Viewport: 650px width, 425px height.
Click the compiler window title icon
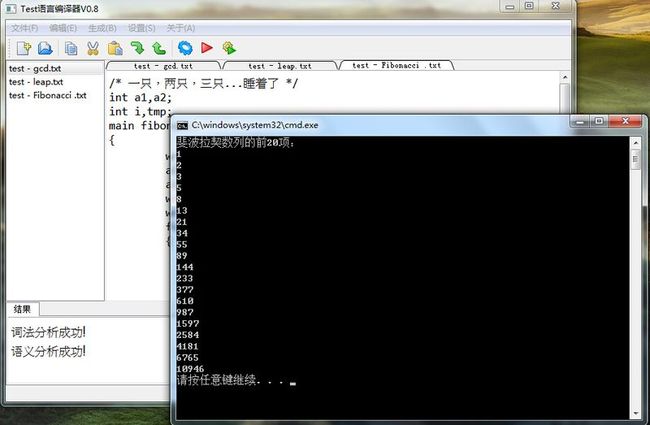tap(11, 9)
